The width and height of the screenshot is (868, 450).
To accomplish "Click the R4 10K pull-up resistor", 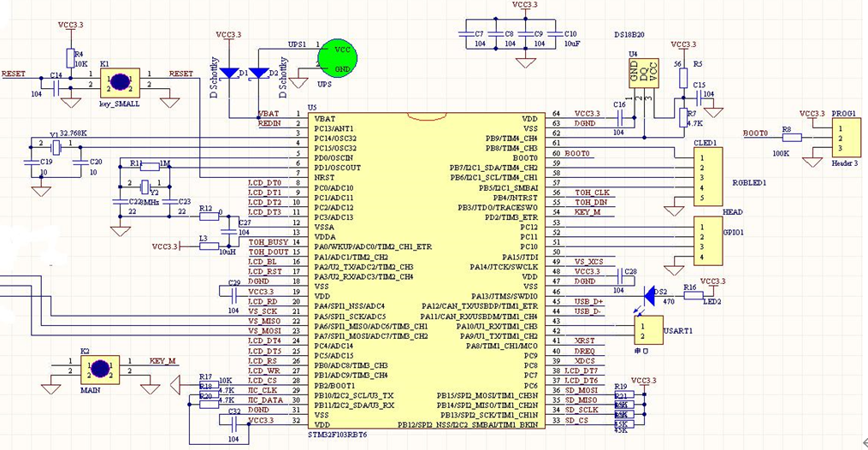I will [x=70, y=57].
